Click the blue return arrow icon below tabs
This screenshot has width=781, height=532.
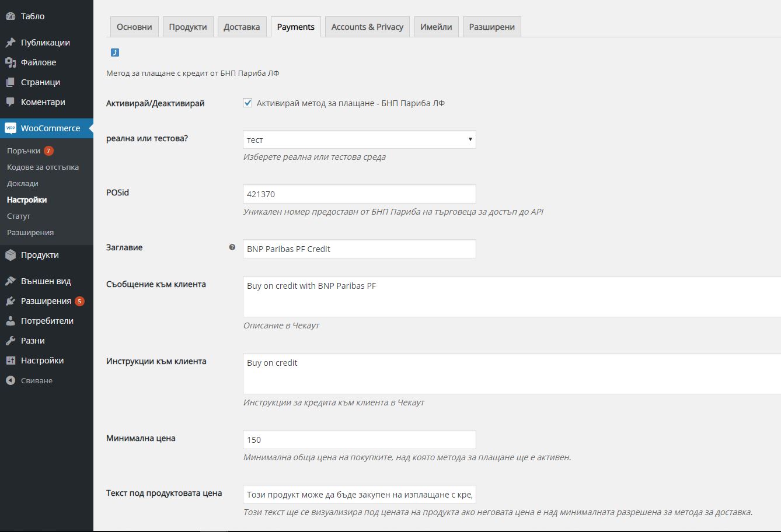[115, 52]
